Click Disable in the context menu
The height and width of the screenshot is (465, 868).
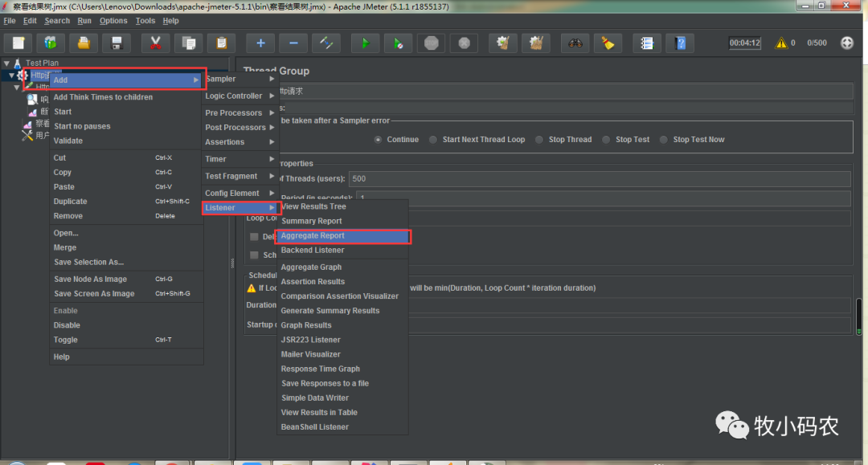point(126,325)
